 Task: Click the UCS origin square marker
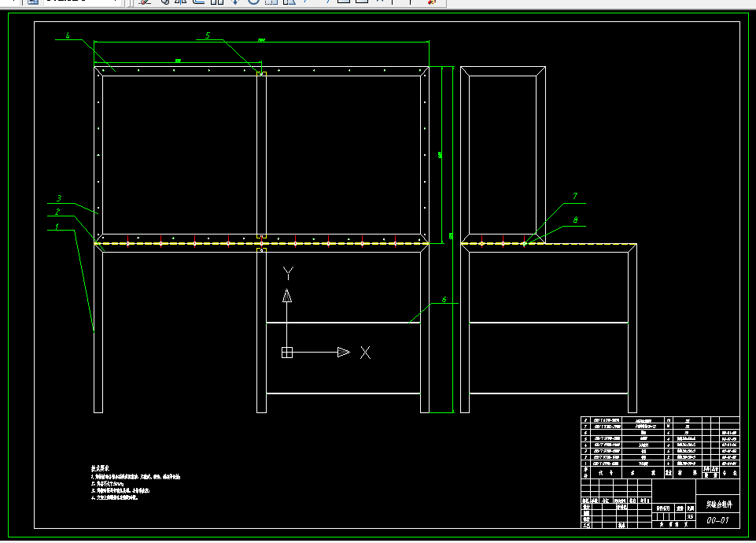[x=287, y=353]
